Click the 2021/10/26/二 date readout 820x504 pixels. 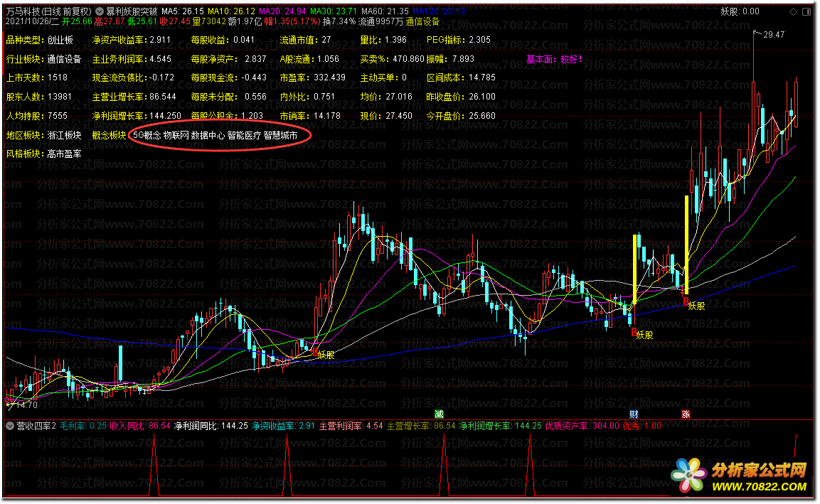32,21
